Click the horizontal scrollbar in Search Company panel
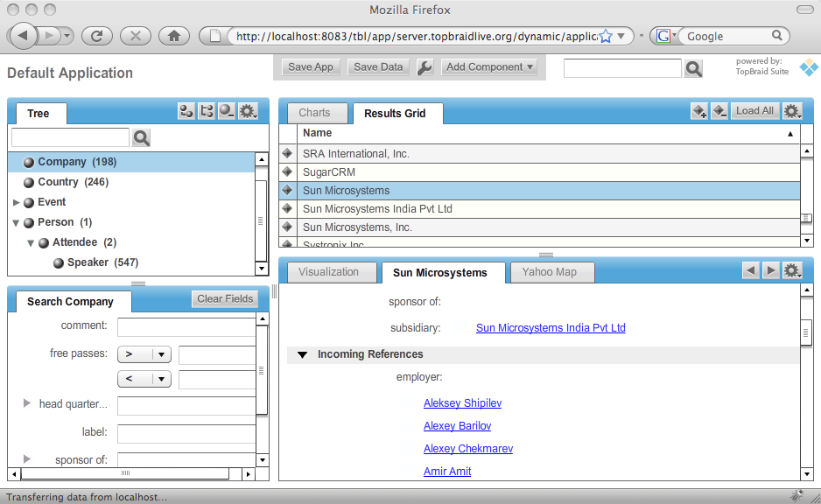 point(124,473)
